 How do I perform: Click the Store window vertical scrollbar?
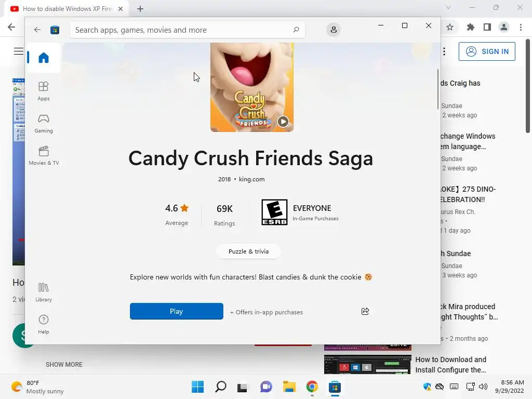(x=437, y=89)
